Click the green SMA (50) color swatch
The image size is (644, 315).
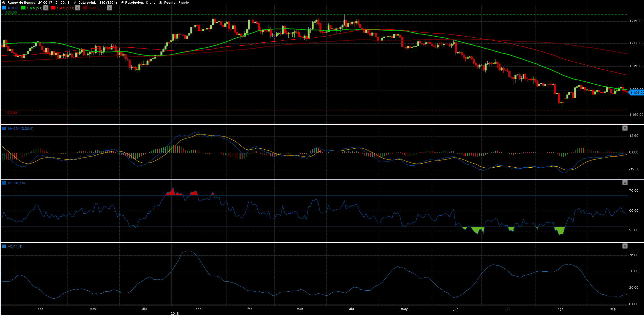pyautogui.click(x=23, y=8)
